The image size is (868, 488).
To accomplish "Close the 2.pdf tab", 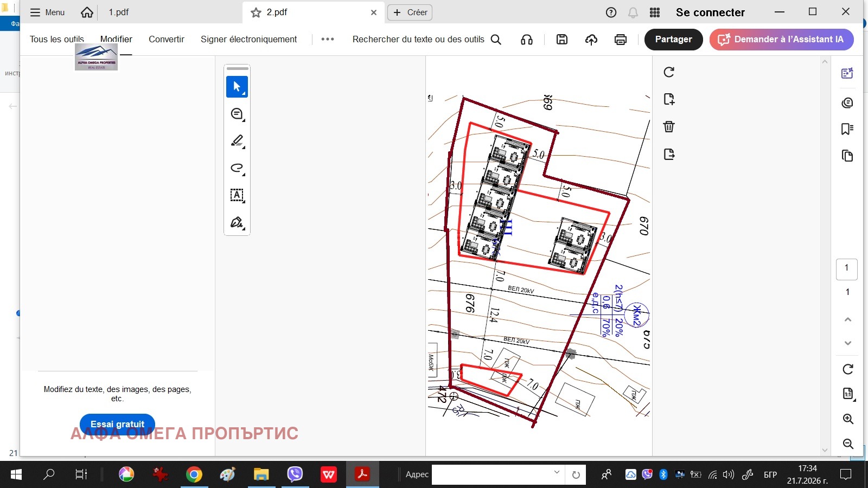I will point(374,12).
